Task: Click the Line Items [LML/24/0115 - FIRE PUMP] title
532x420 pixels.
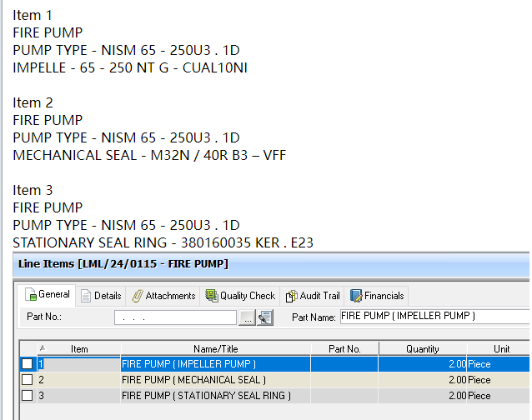Action: click(123, 263)
